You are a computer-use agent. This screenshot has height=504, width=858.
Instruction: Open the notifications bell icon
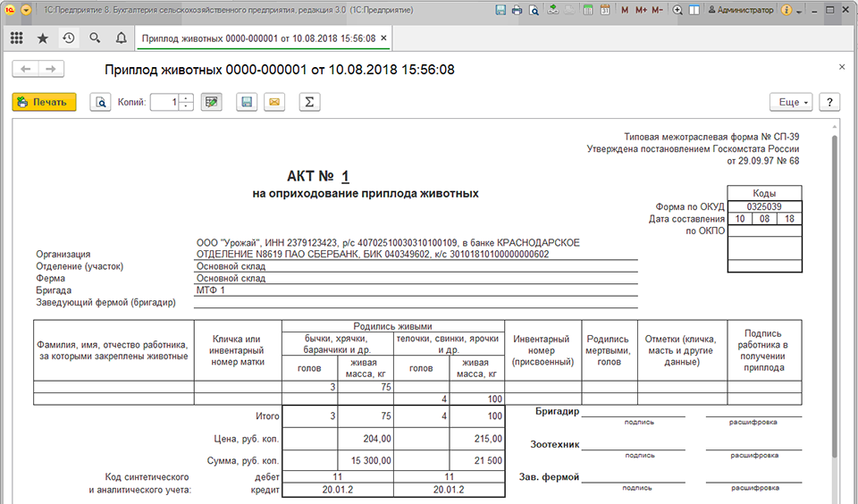(121, 38)
